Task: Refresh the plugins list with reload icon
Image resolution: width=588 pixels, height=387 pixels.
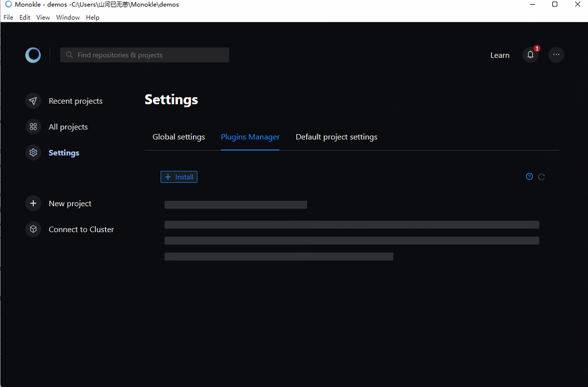Action: coord(541,177)
